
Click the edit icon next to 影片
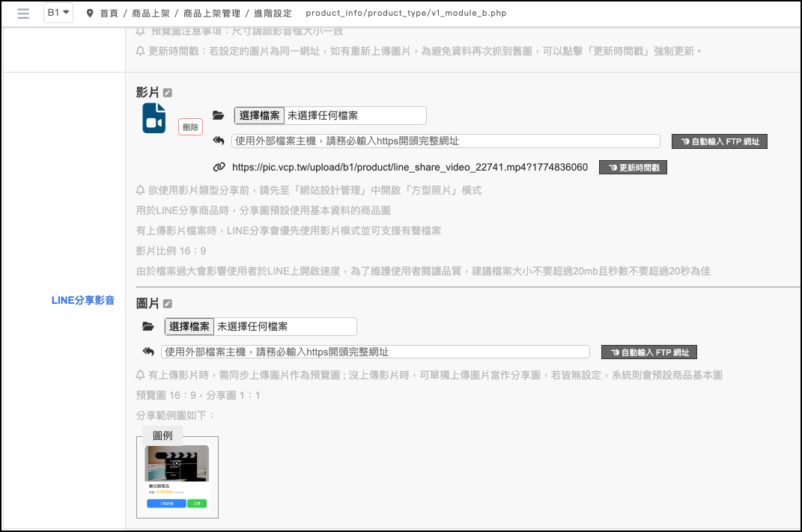(x=168, y=93)
